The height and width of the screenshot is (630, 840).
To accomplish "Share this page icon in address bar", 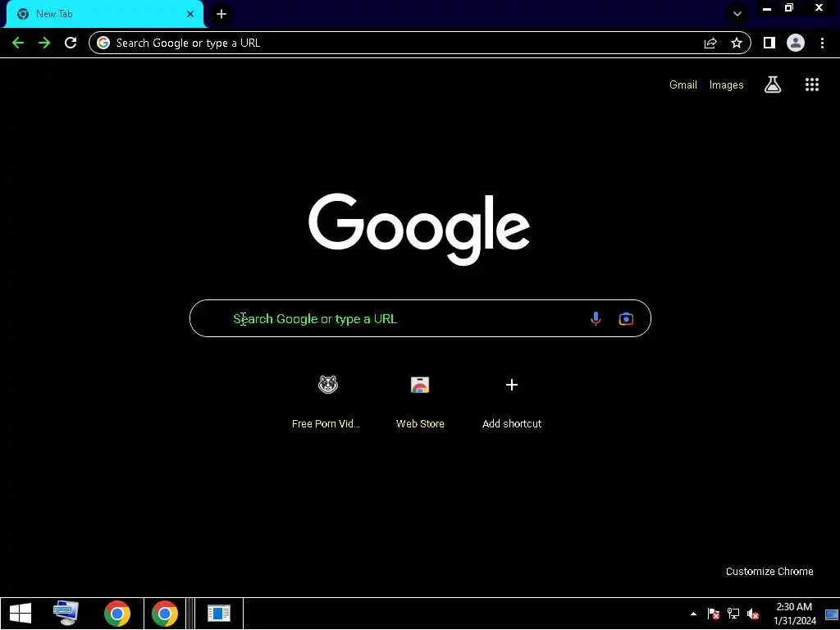I will pos(710,43).
